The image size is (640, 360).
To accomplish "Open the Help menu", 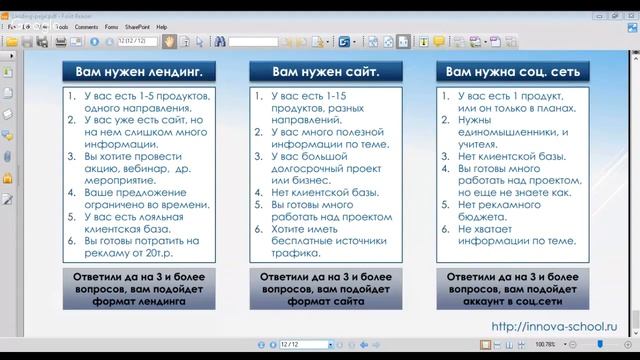I will coord(162,27).
